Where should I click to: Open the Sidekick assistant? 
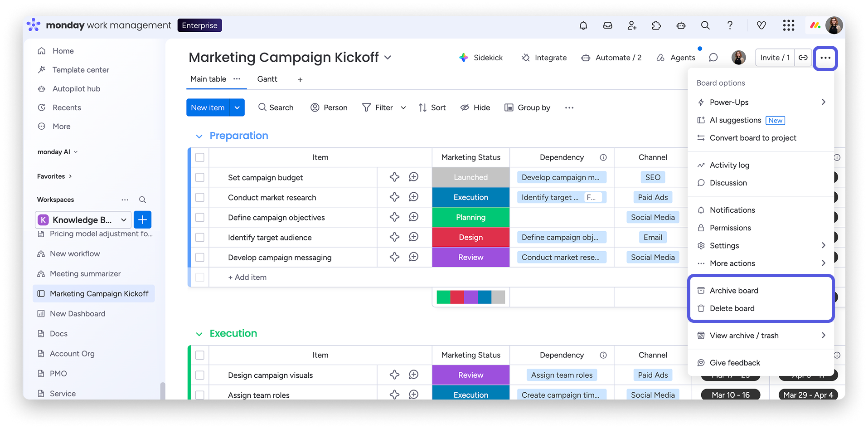pyautogui.click(x=481, y=58)
